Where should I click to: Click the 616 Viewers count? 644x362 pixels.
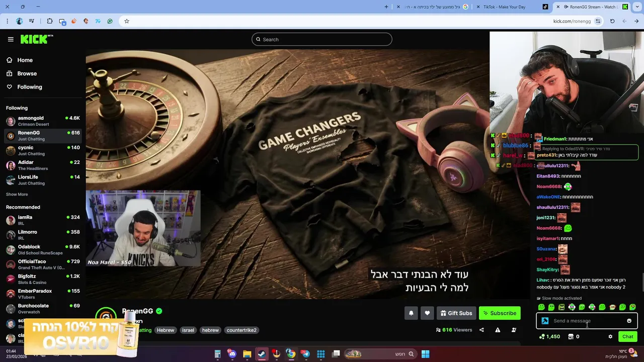pos(454,330)
